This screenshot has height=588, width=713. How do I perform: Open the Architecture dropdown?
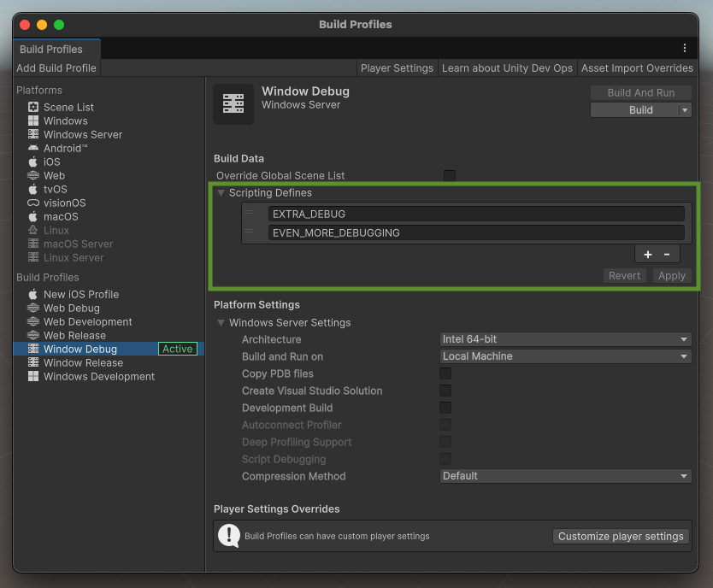click(x=566, y=339)
